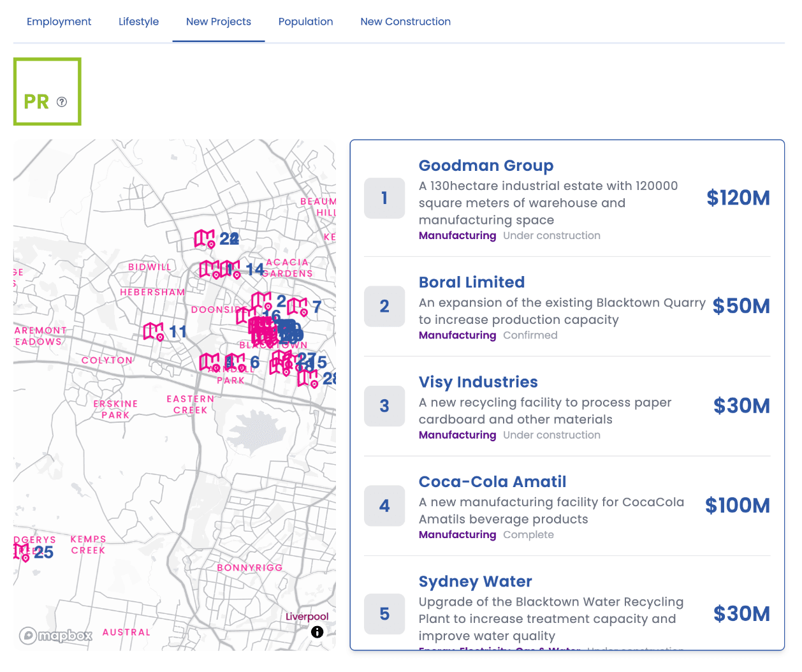Viewport: 802px width, 672px height.
Task: Open the Lifestyle tab
Action: coord(138,22)
